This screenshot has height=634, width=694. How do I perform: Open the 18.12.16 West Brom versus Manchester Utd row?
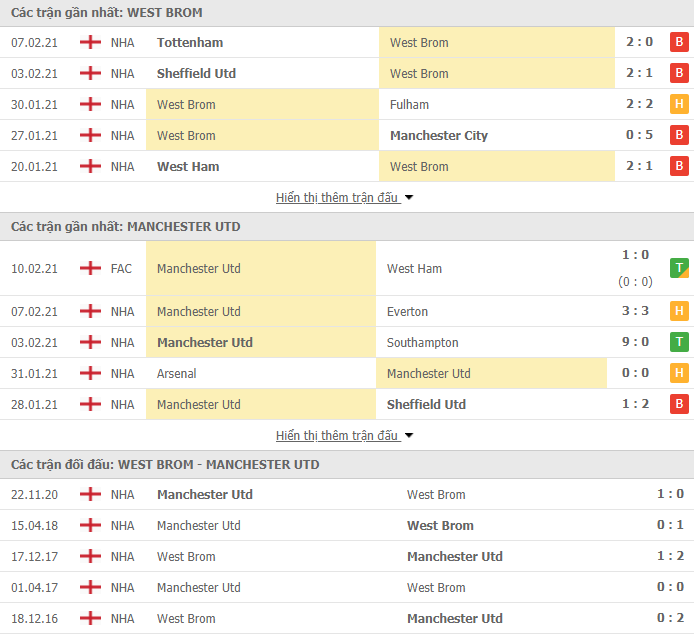coord(347,618)
